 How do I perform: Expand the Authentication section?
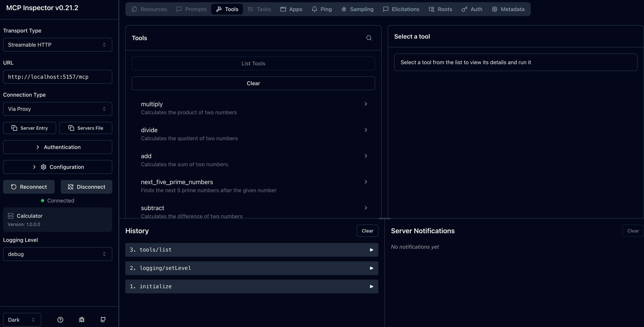(57, 147)
